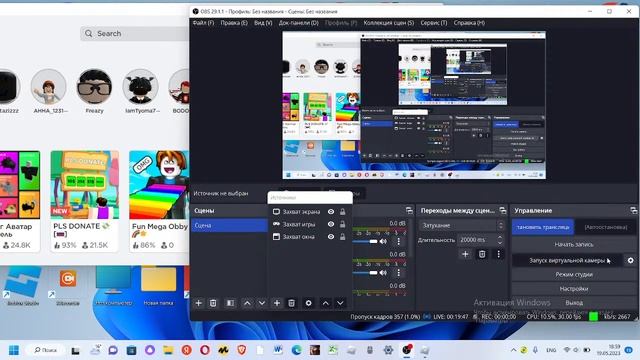Open the Fun Mega Obby game thumbnail
The height and width of the screenshot is (360, 640).
point(159,185)
